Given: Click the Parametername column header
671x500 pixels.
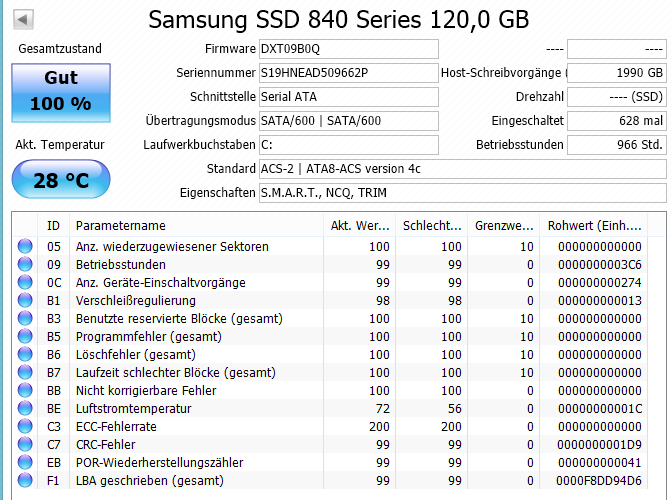Looking at the screenshot, I should [x=196, y=226].
